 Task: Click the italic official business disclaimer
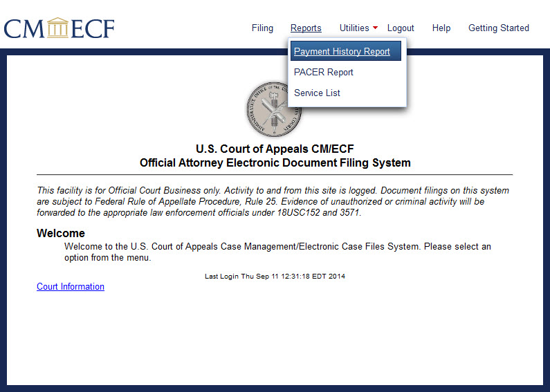click(x=275, y=202)
